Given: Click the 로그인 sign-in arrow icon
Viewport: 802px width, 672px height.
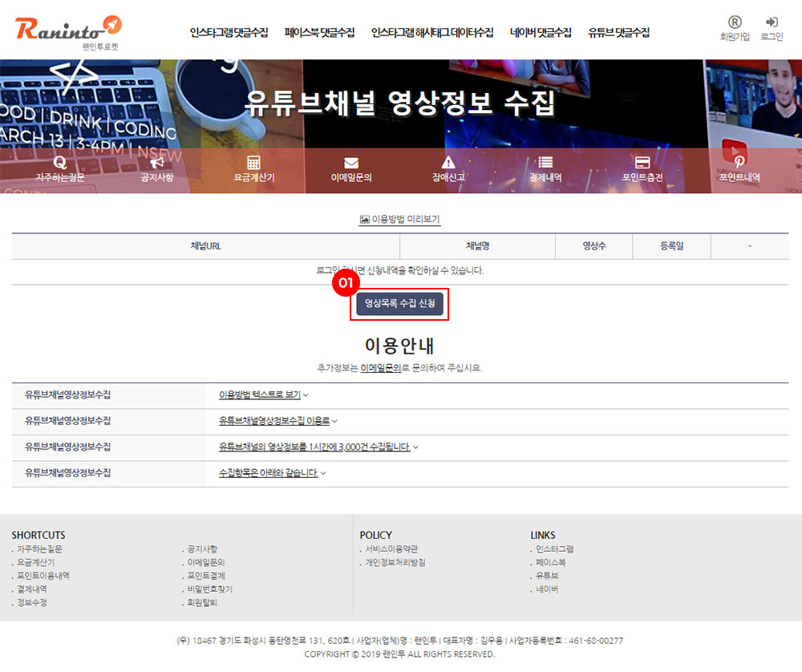Looking at the screenshot, I should [x=772, y=22].
